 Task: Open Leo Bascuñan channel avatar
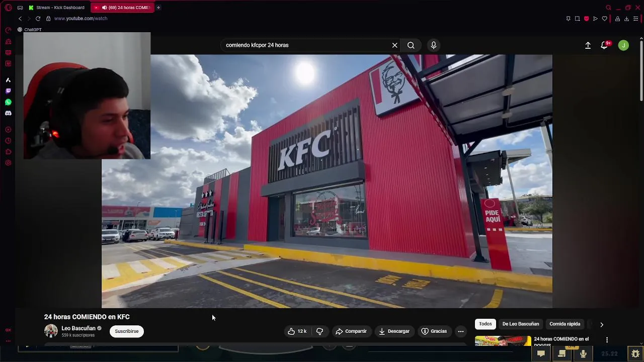pos(51,331)
